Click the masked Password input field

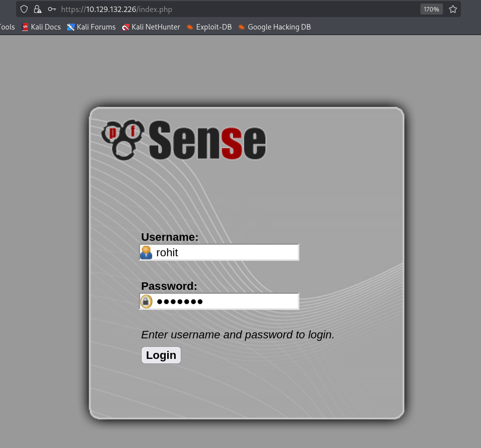225,301
